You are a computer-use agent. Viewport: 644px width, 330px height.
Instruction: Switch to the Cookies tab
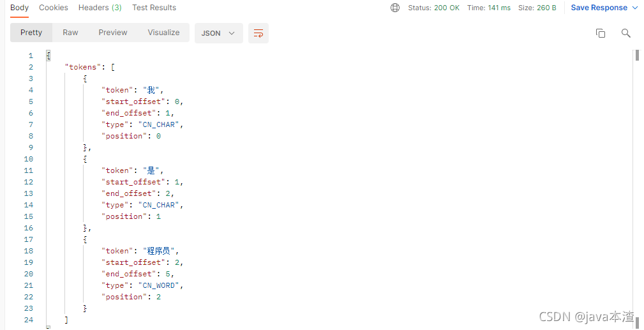click(x=54, y=8)
